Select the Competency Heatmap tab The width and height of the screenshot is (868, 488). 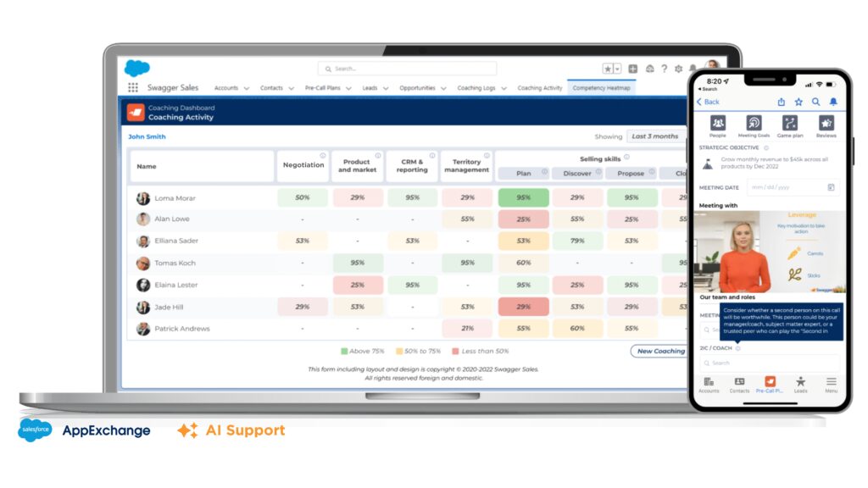[601, 88]
